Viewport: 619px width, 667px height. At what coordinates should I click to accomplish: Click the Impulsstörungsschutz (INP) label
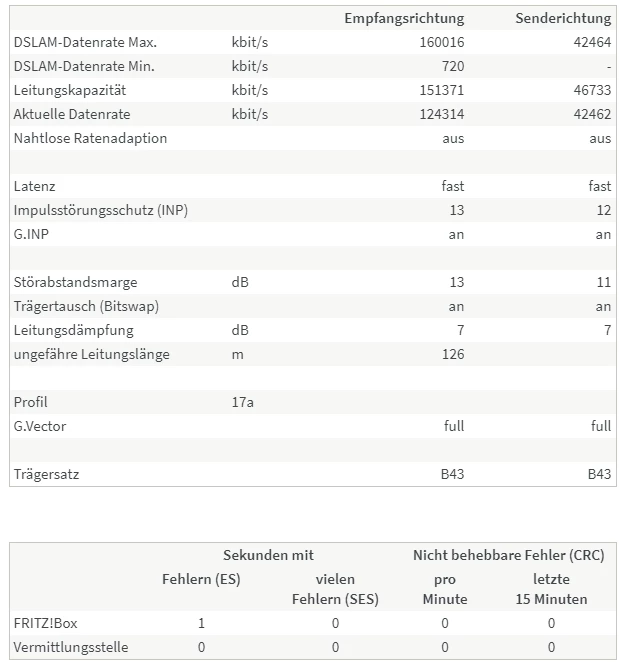pyautogui.click(x=101, y=211)
